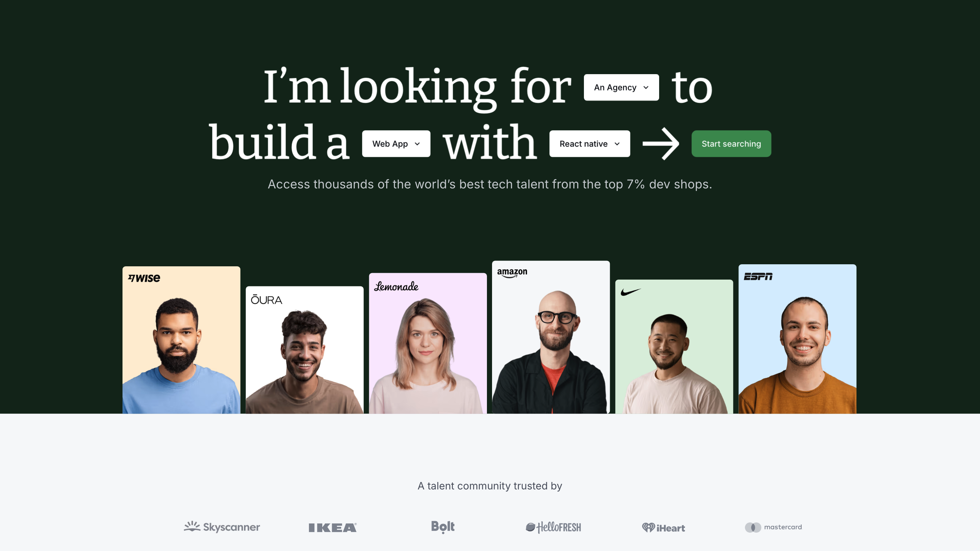Click the ESPN logo on blue card
This screenshot has height=551, width=980.
758,277
